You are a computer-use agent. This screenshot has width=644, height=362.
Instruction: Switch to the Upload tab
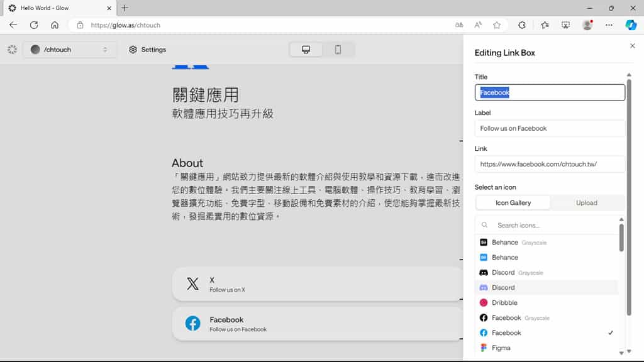[x=587, y=203]
